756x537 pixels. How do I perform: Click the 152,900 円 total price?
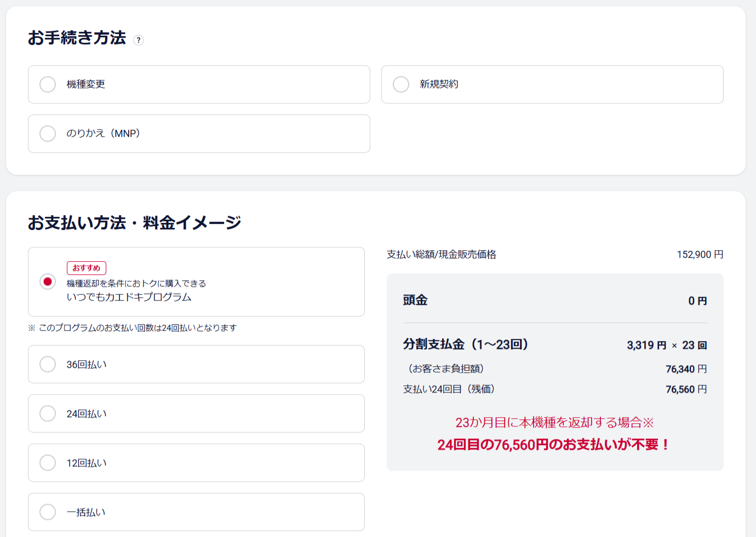(x=700, y=255)
